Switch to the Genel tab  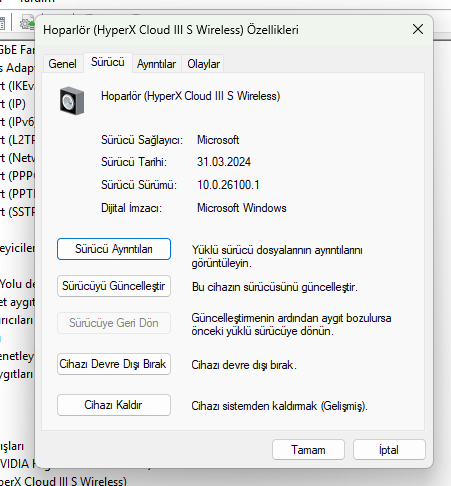coord(62,64)
